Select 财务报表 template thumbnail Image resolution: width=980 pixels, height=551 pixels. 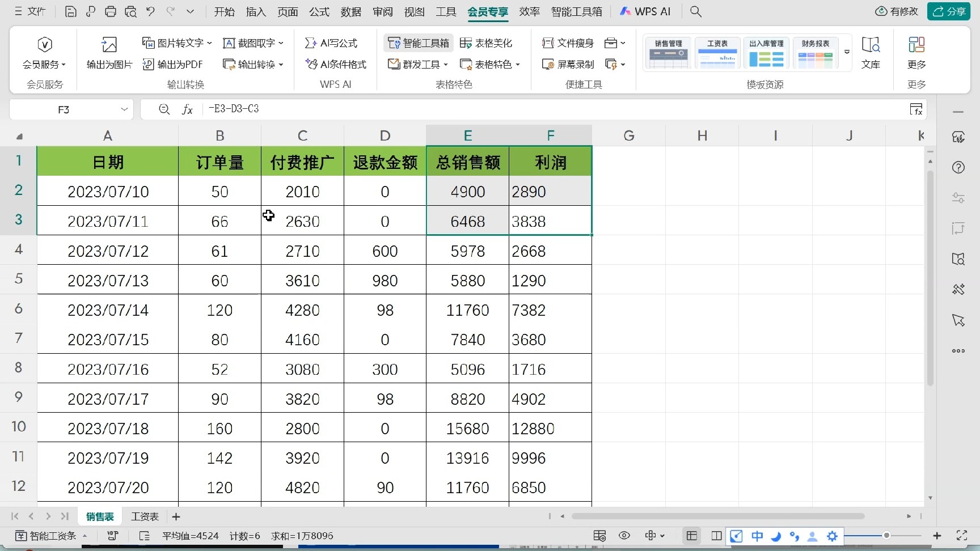(816, 53)
